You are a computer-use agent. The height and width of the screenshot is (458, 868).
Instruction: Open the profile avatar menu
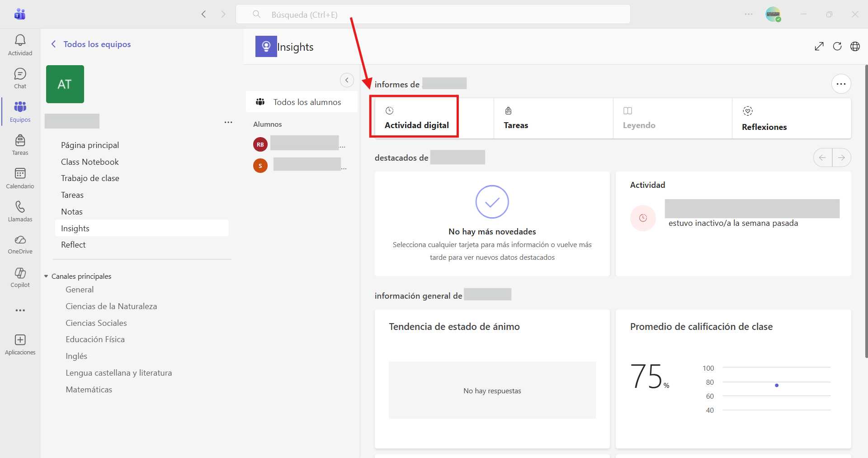coord(773,14)
